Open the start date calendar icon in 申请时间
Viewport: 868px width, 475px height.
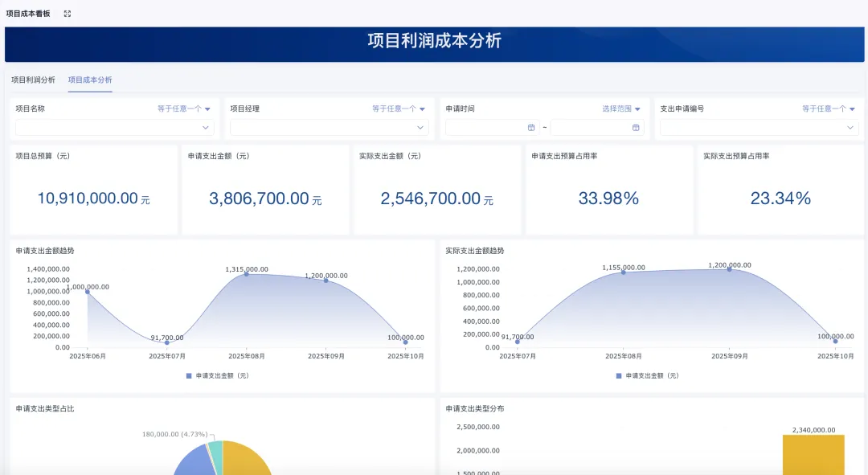tap(531, 127)
